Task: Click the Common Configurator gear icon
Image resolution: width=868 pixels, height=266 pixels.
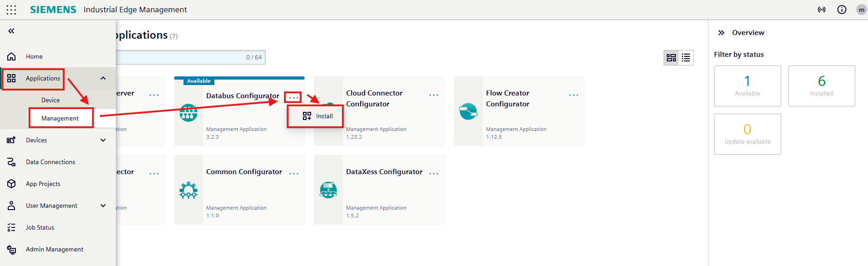Action: click(188, 190)
